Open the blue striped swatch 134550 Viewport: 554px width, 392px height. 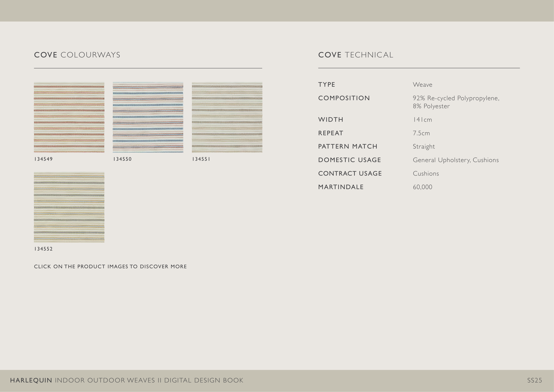click(148, 117)
